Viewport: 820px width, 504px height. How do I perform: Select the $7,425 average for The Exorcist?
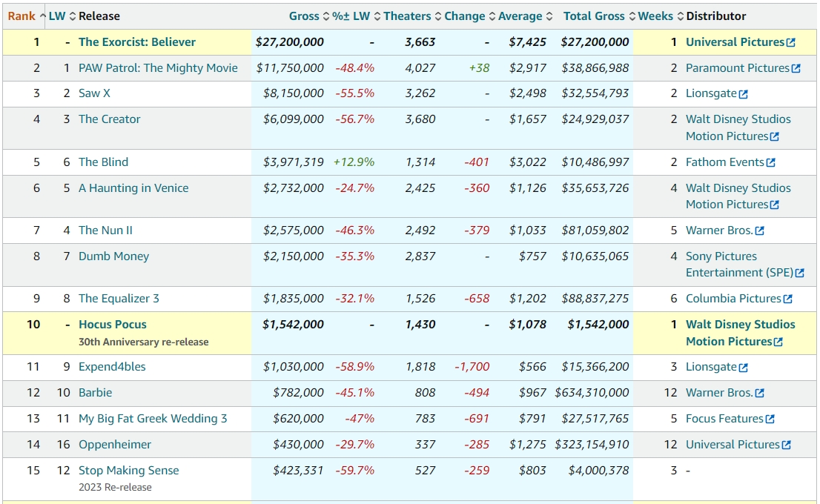pos(527,42)
